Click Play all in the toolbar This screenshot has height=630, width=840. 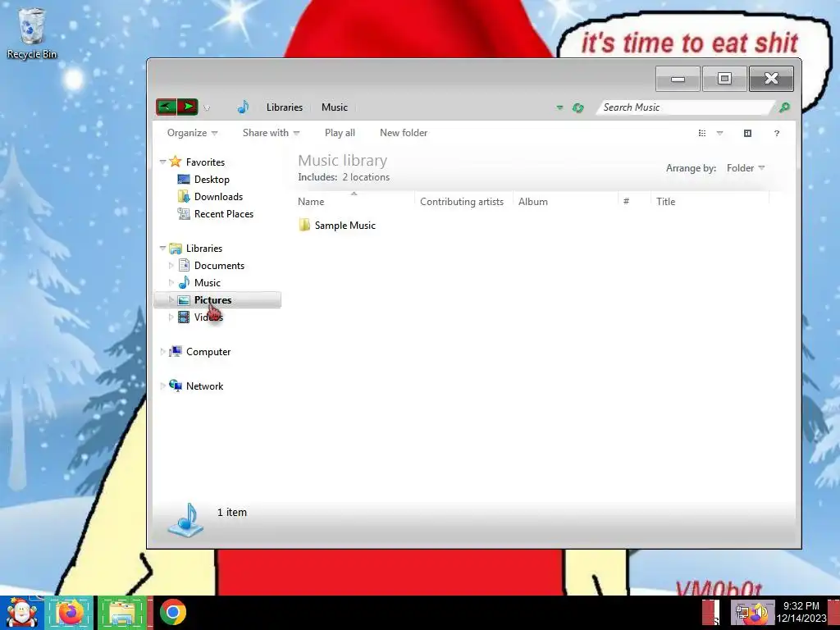click(x=340, y=133)
